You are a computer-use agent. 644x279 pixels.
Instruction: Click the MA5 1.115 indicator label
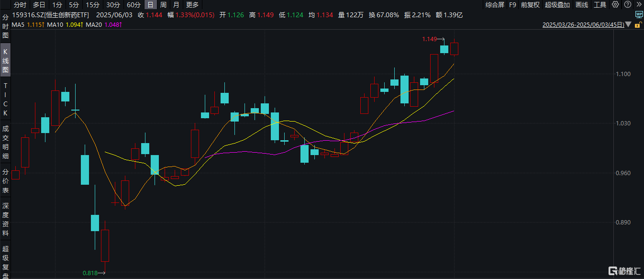pyautogui.click(x=27, y=24)
